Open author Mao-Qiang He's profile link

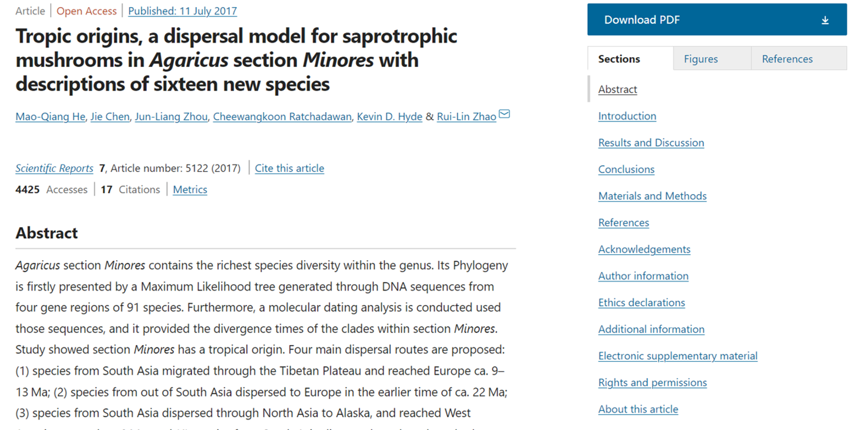(x=50, y=116)
